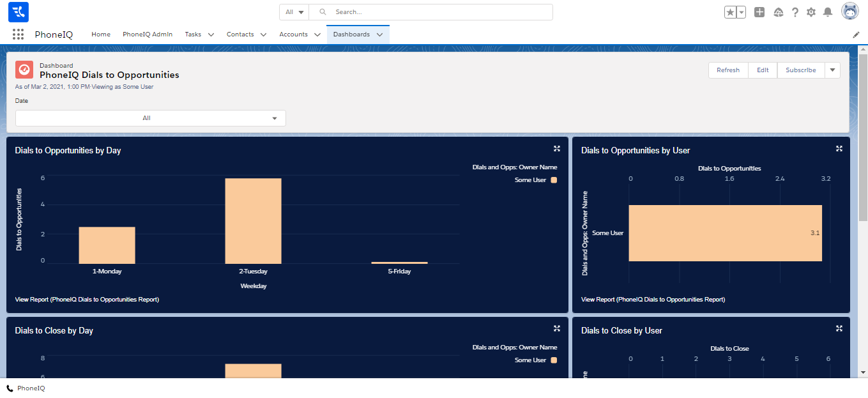868x398 pixels.
Task: Expand the Tasks tab chevron menu
Action: tap(211, 34)
